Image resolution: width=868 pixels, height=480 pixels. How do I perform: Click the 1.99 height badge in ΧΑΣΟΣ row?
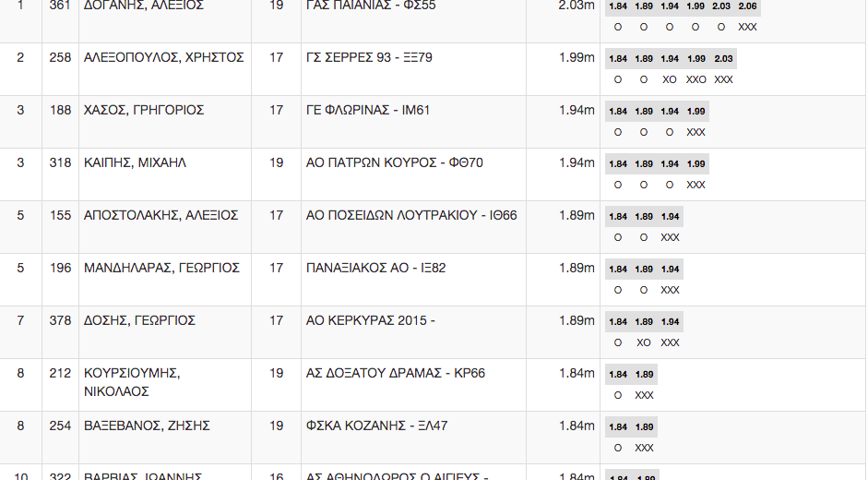click(x=696, y=112)
